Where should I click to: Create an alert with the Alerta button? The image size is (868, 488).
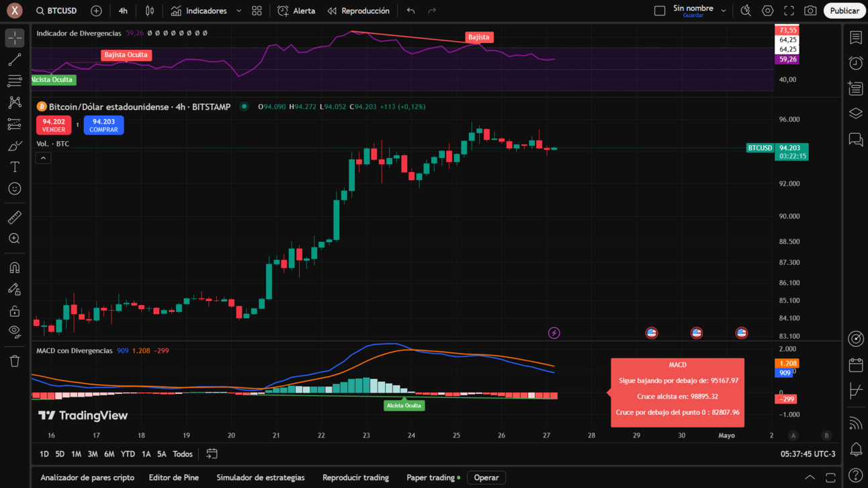click(296, 11)
